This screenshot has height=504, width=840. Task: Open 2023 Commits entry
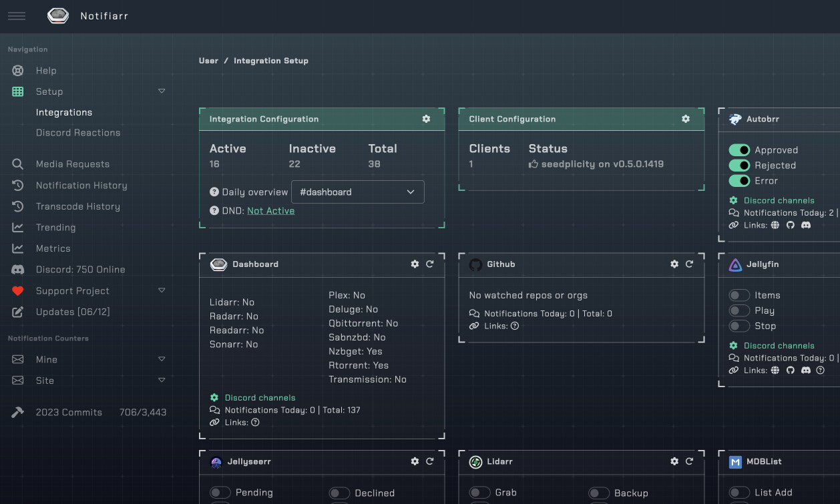coord(69,413)
